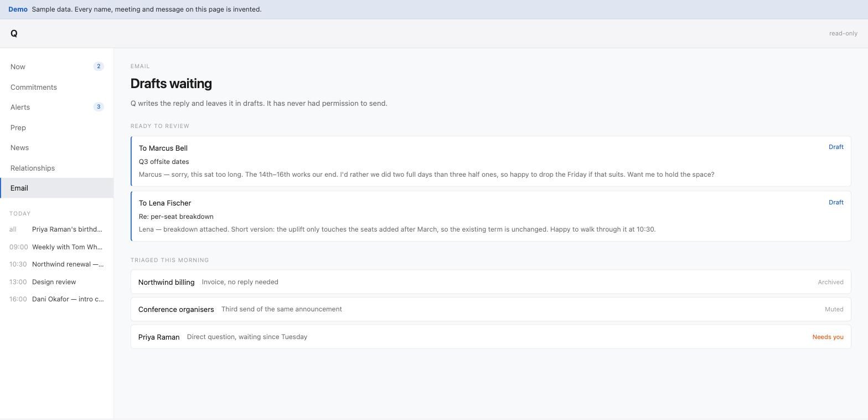Click the Q logo in the header
Screen dimensions: 868x420
point(14,34)
